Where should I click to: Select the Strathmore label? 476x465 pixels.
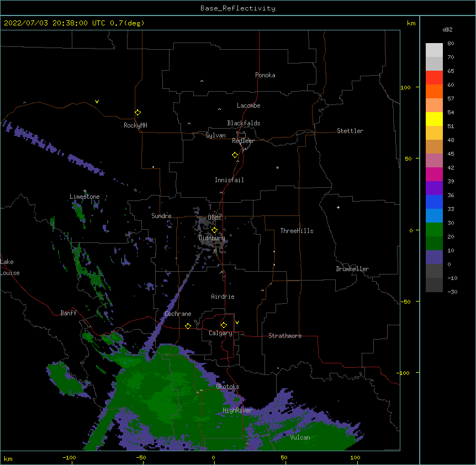pos(285,336)
